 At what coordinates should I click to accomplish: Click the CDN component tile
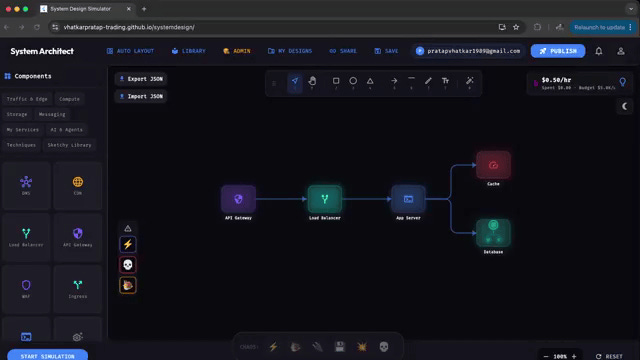(x=78, y=186)
